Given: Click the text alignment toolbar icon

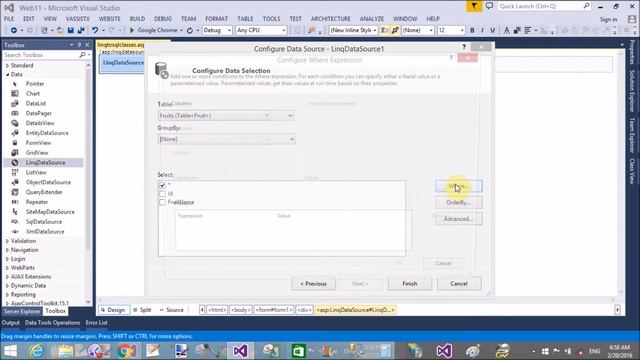Looking at the screenshot, I should 528,31.
